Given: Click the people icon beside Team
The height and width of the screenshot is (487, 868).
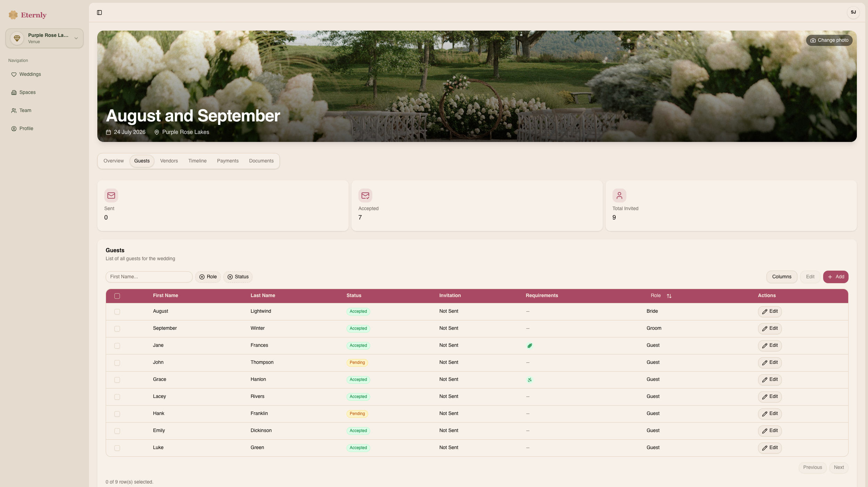Looking at the screenshot, I should coord(14,111).
